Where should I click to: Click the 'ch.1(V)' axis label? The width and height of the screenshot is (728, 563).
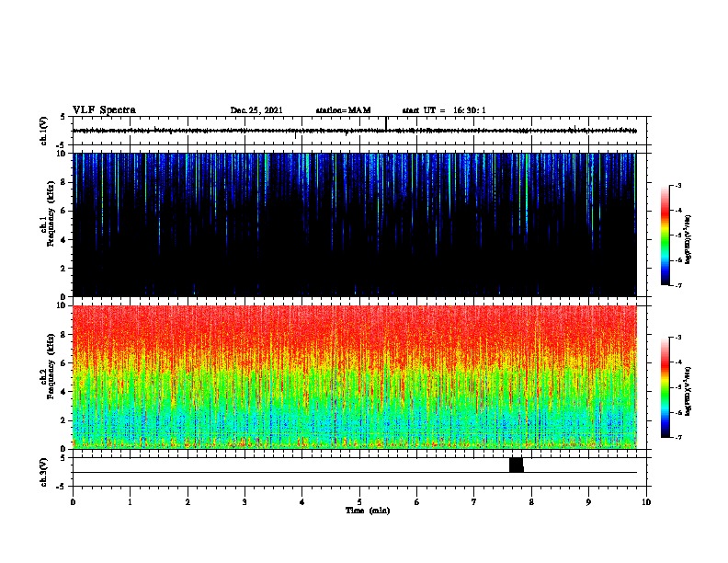[43, 131]
